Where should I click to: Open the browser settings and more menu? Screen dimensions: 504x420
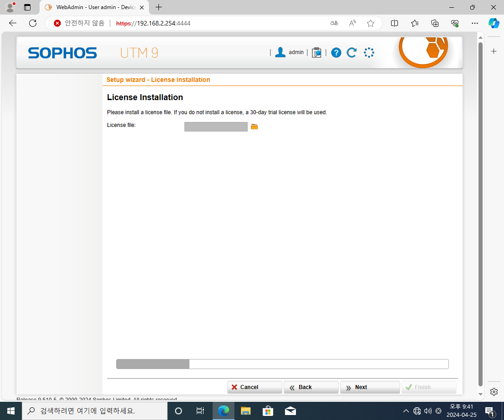click(x=475, y=23)
